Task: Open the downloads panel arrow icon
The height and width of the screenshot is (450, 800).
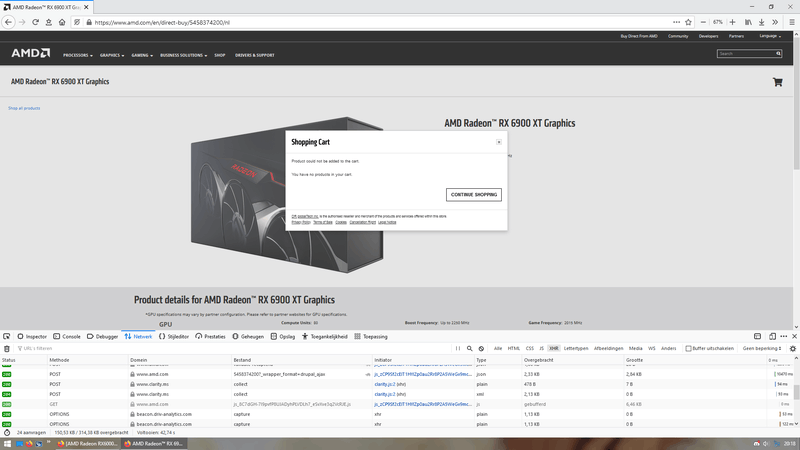Action: tap(761, 22)
